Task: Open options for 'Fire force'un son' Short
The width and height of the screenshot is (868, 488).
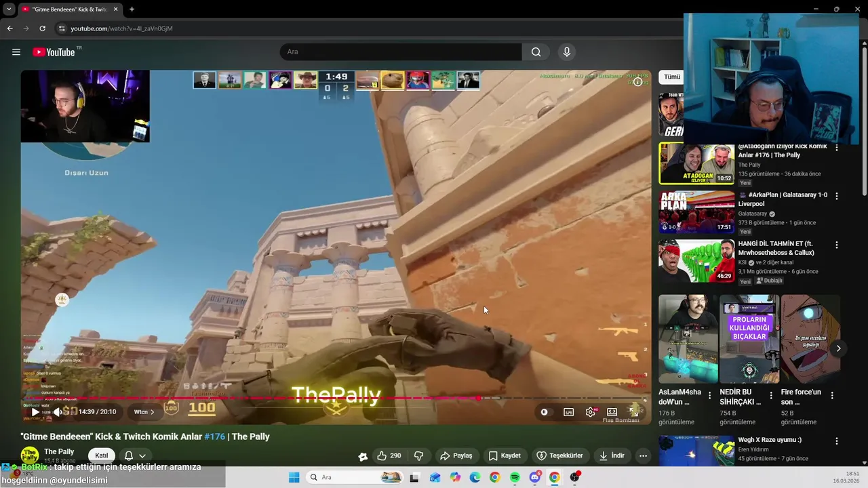Action: [x=832, y=395]
